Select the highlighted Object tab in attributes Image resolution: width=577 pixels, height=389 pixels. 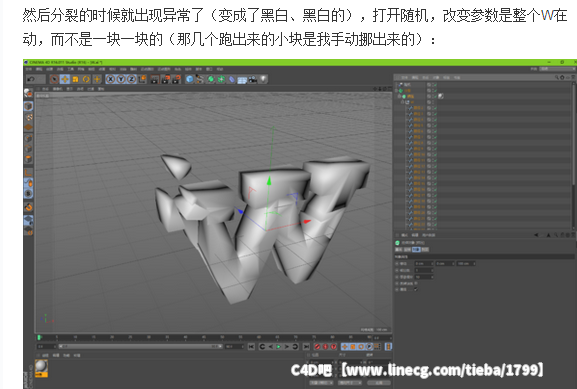pos(416,249)
